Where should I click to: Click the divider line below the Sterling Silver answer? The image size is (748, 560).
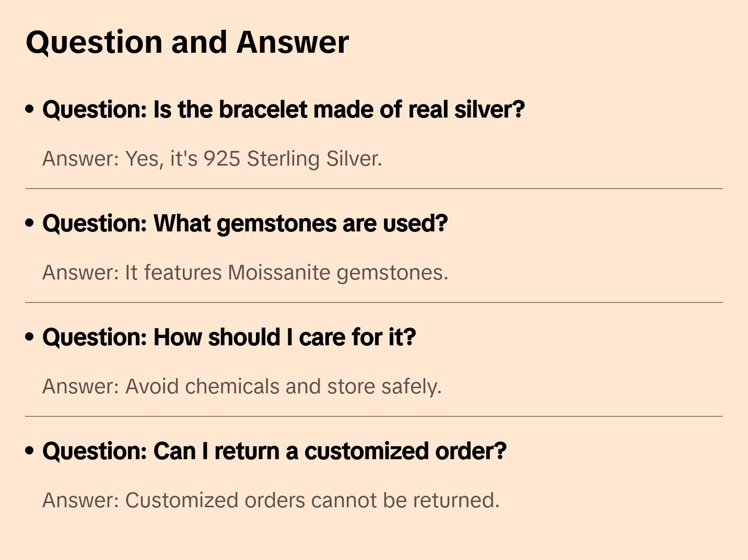(374, 189)
